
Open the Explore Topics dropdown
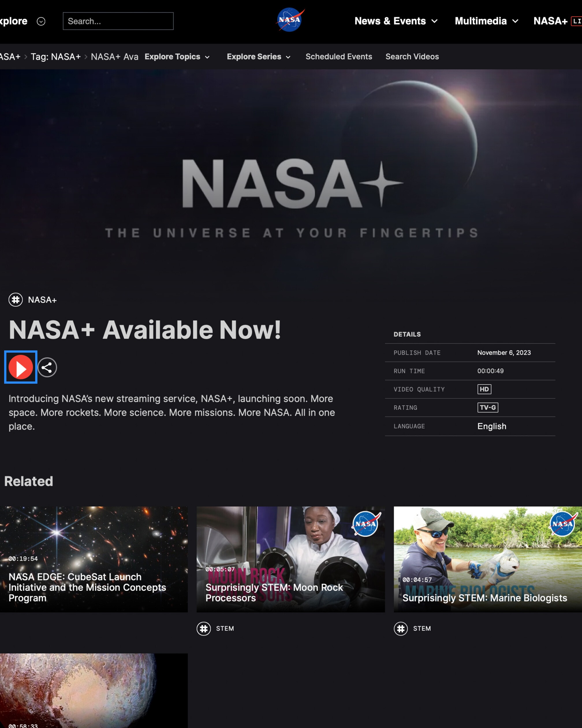(177, 57)
